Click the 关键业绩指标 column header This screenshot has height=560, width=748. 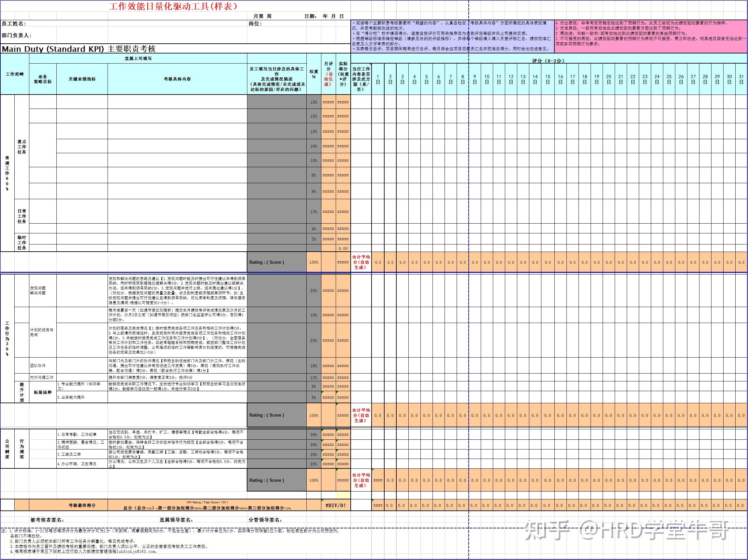82,79
